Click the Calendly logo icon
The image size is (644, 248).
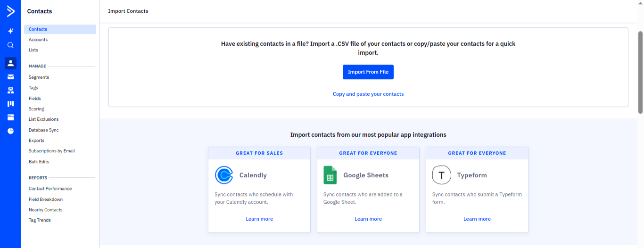(x=224, y=175)
